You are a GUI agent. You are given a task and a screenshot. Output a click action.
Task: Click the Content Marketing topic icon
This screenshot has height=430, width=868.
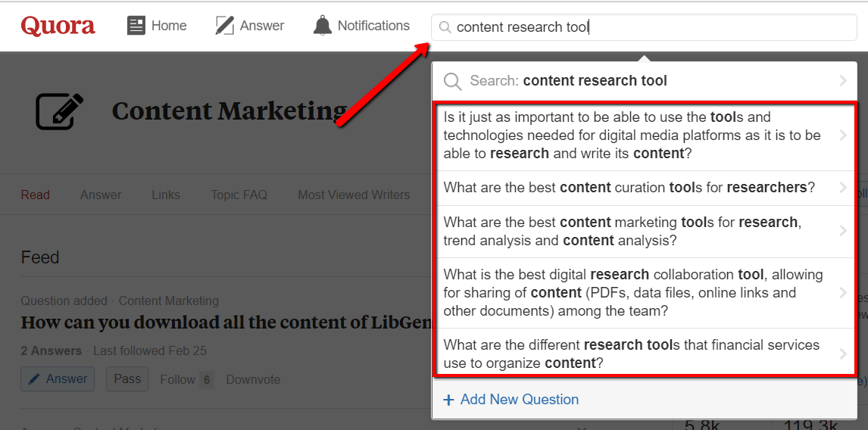coord(60,111)
